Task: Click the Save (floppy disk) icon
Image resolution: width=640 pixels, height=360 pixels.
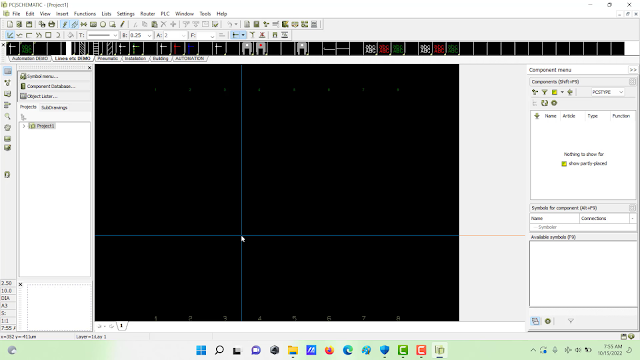Action: click(29, 24)
